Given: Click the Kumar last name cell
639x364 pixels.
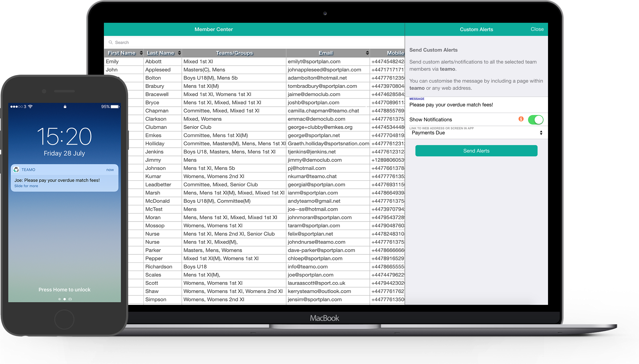Looking at the screenshot, I should (163, 177).
